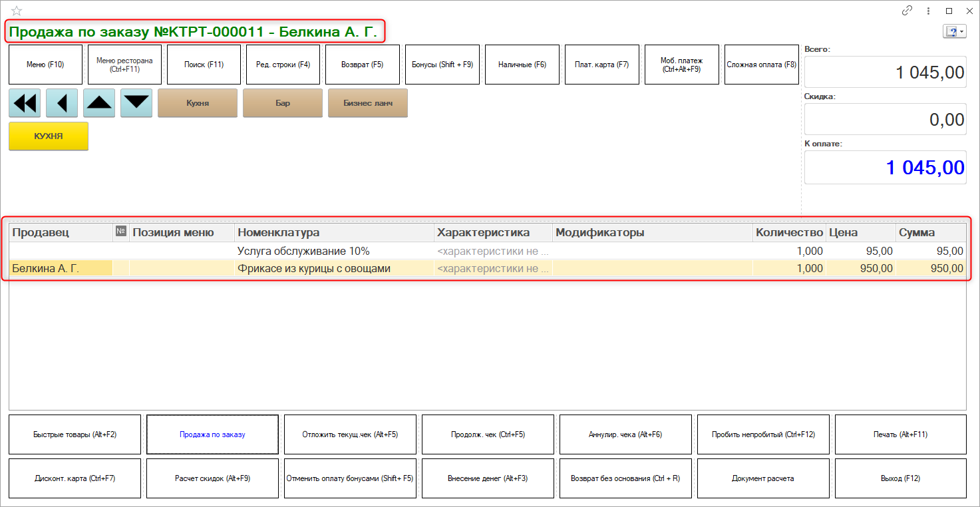Click the single left arrow navigation icon
Image resolution: width=980 pixels, height=507 pixels.
click(x=62, y=103)
